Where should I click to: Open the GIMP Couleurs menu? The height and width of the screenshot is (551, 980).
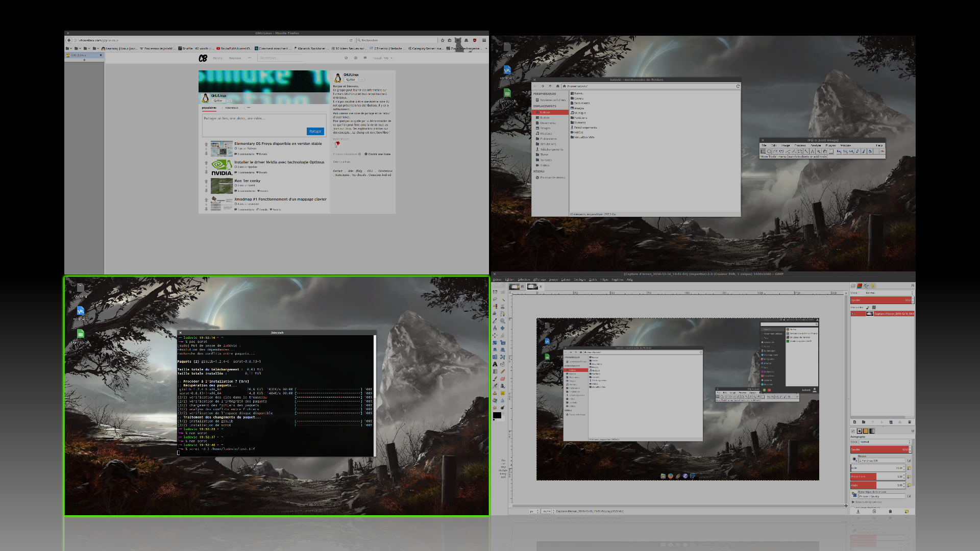pos(579,280)
